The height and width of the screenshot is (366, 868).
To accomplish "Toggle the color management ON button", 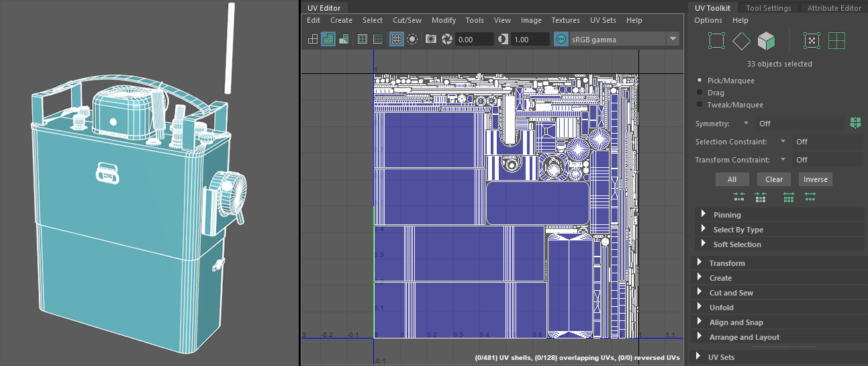I will [x=561, y=40].
